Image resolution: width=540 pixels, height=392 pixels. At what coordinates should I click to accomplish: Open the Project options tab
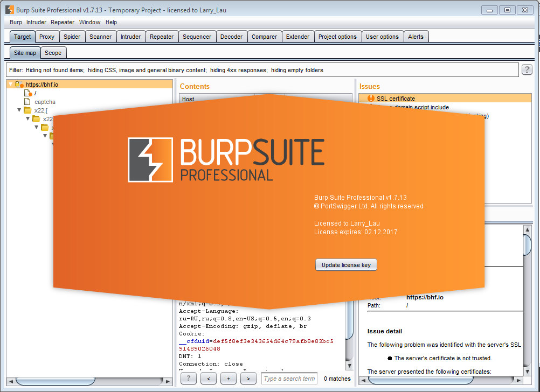pos(337,37)
